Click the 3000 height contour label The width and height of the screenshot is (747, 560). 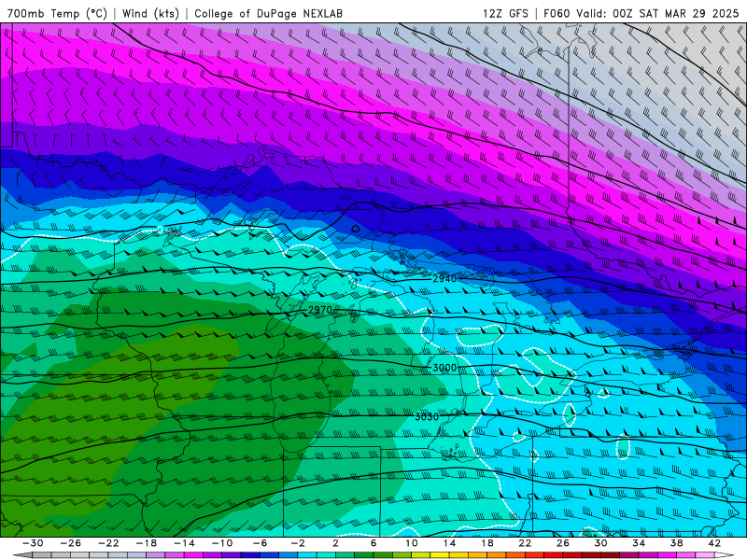click(x=444, y=368)
